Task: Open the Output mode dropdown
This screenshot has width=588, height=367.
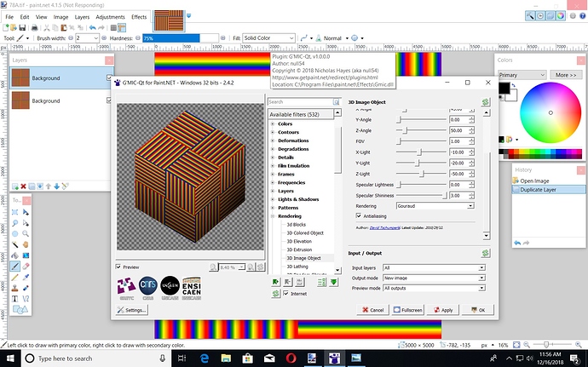Action: point(435,278)
